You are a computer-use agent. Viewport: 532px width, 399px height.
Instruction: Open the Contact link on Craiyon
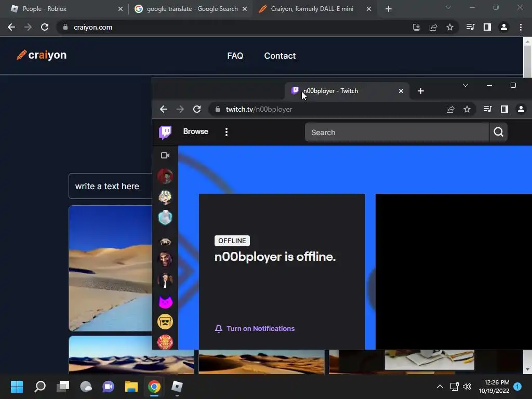tap(280, 56)
